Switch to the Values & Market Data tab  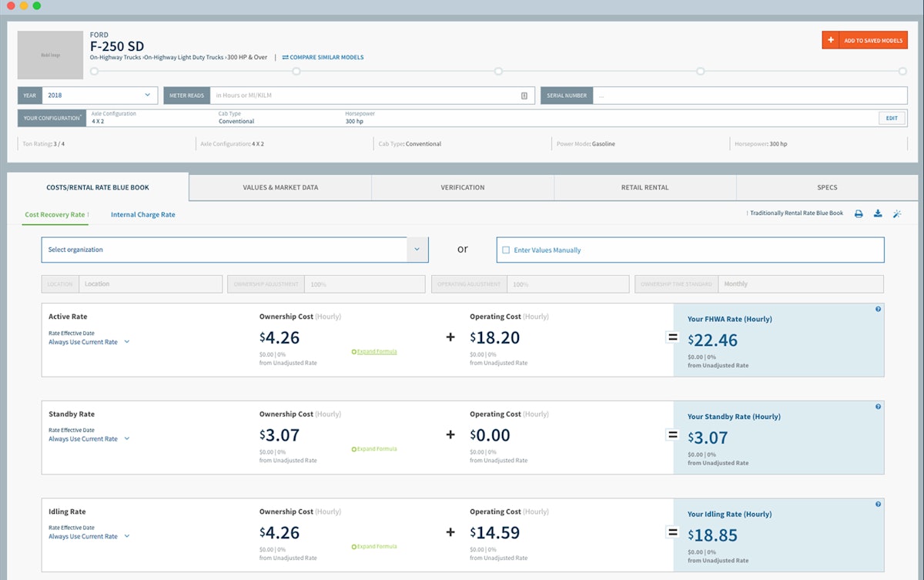pyautogui.click(x=280, y=187)
